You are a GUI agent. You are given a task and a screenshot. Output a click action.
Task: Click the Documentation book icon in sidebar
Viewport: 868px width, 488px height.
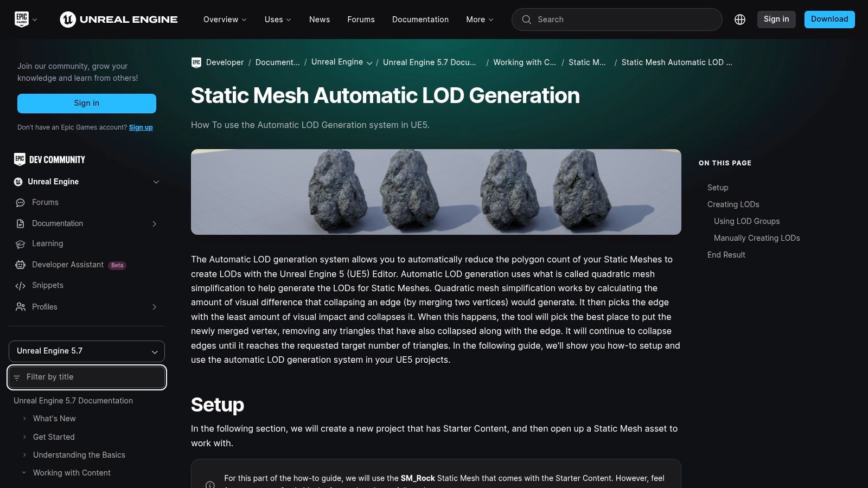(x=20, y=223)
